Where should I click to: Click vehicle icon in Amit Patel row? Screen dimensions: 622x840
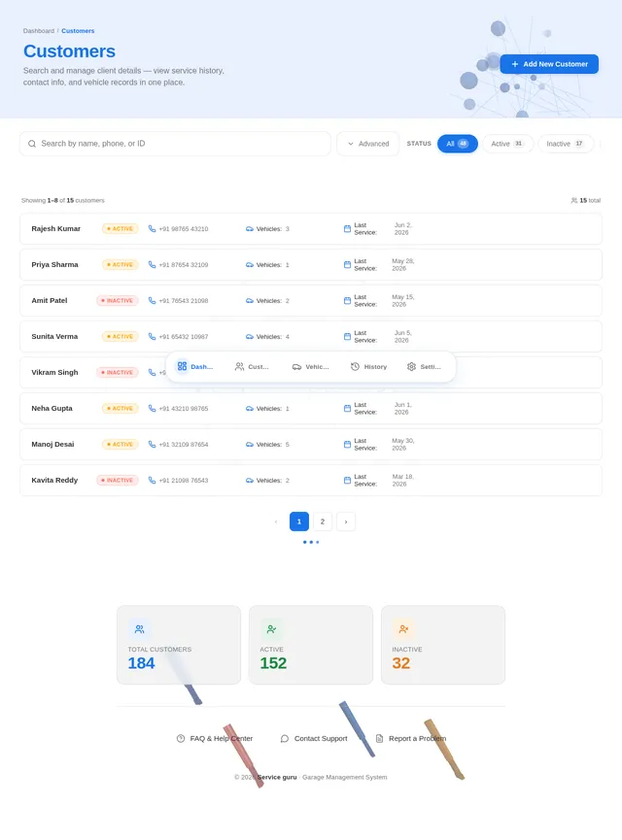click(250, 300)
